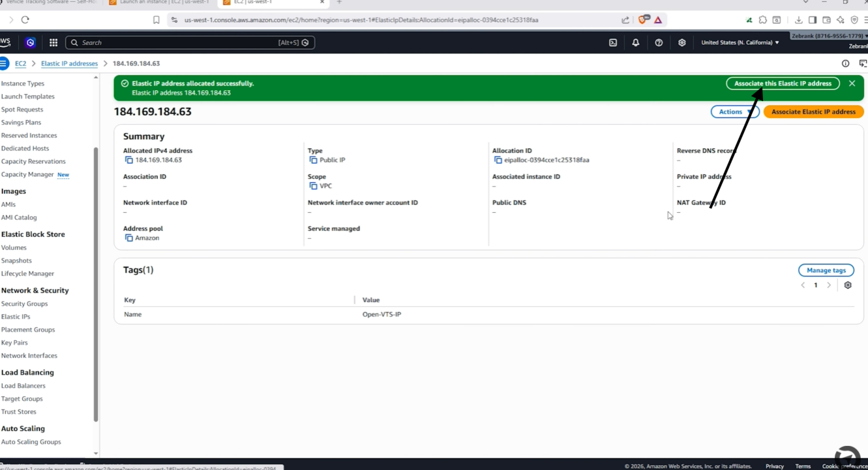Bookmark this page in the address bar

coord(157,20)
